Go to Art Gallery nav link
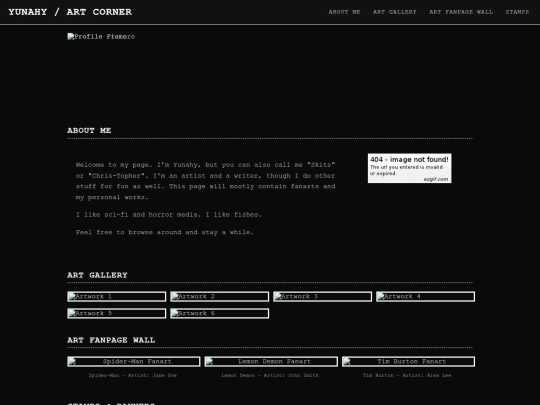The height and width of the screenshot is (405, 540). point(395,12)
